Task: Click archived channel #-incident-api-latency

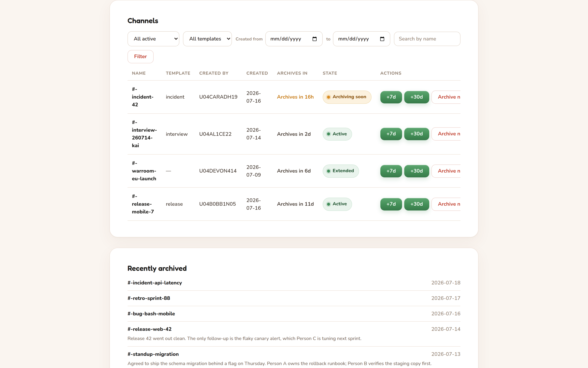Action: pos(155,283)
